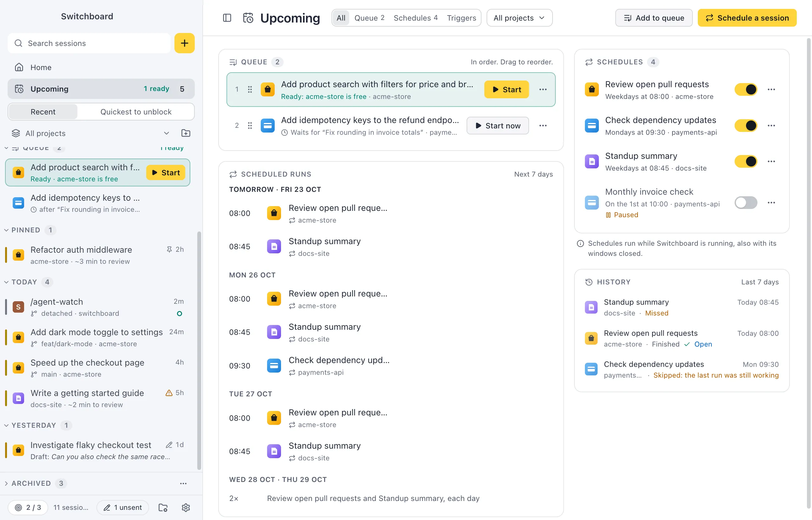Open more menu for Review open pull requests schedule
This screenshot has height=520, width=812.
tap(771, 89)
